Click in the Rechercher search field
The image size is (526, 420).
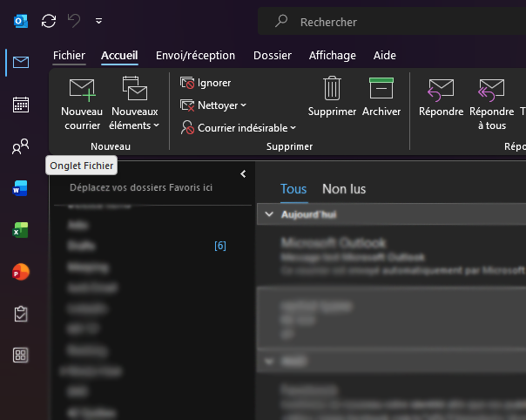pyautogui.click(x=392, y=22)
